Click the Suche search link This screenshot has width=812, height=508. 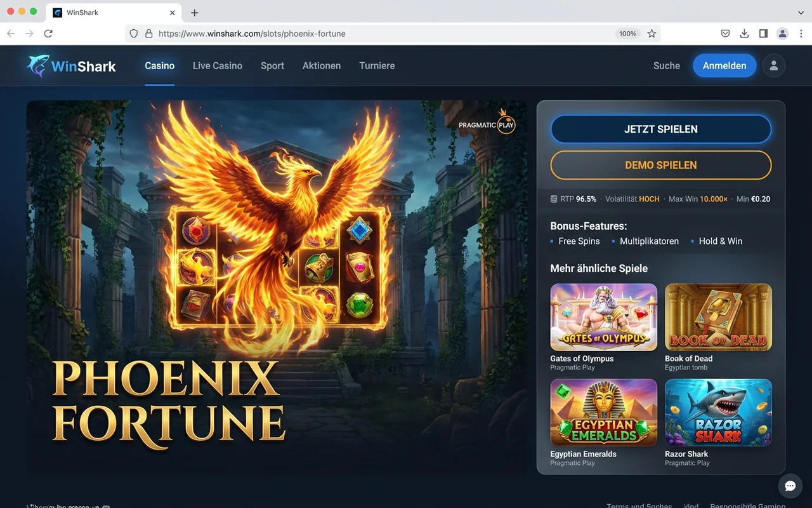tap(667, 65)
